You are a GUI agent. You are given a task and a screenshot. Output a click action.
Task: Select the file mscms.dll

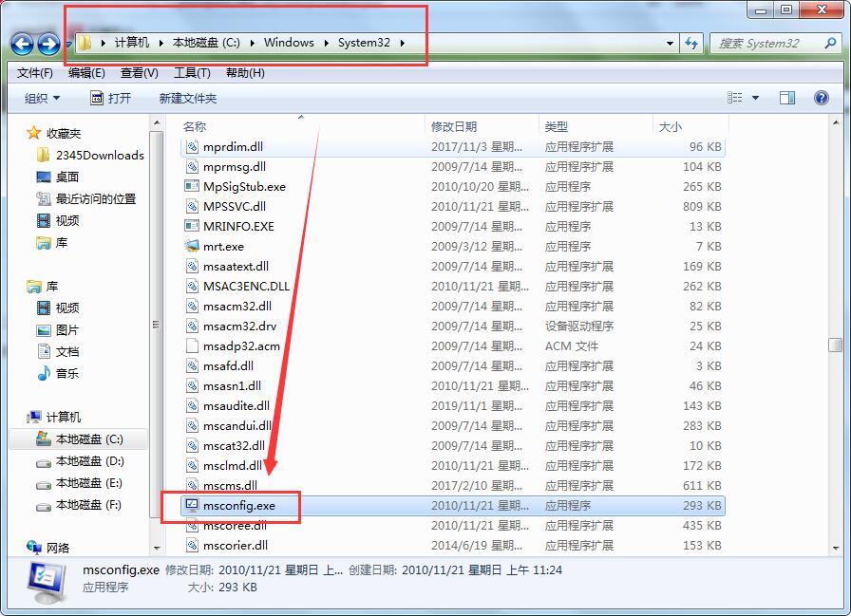pos(453,485)
